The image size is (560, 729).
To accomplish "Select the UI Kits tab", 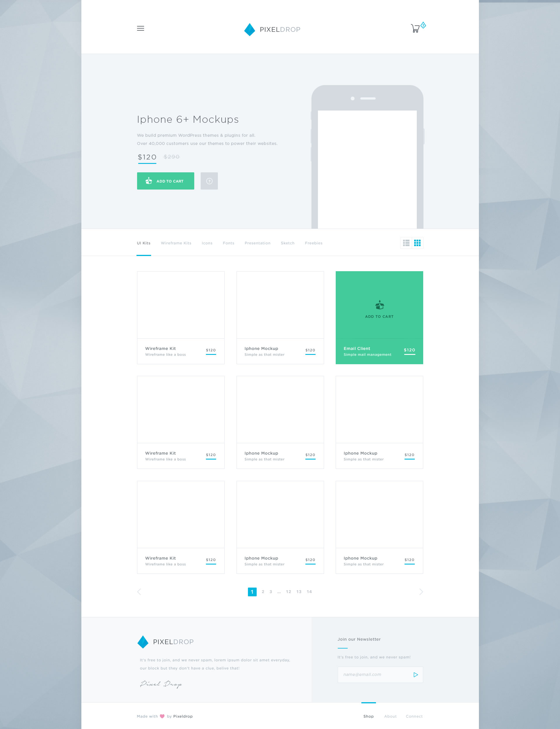I will coord(144,243).
